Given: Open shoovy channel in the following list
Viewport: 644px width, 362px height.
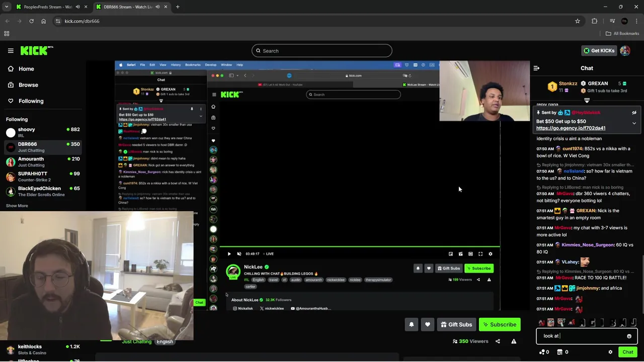Looking at the screenshot, I should coord(43,132).
